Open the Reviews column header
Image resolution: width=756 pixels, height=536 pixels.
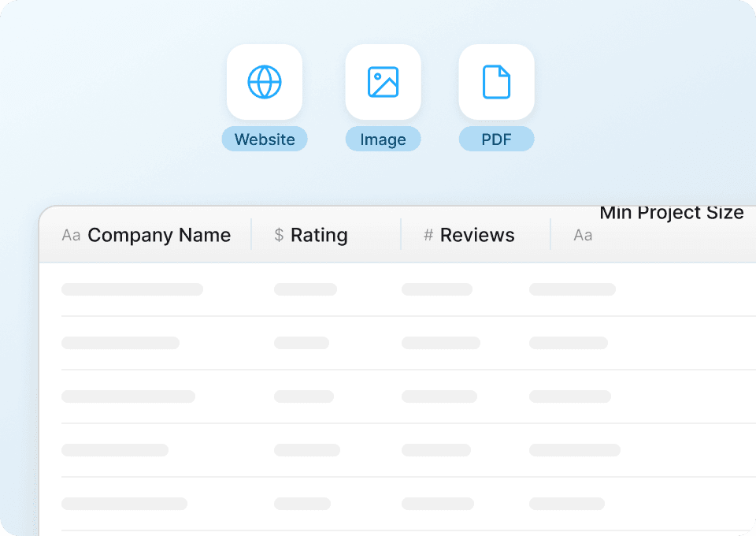477,236
